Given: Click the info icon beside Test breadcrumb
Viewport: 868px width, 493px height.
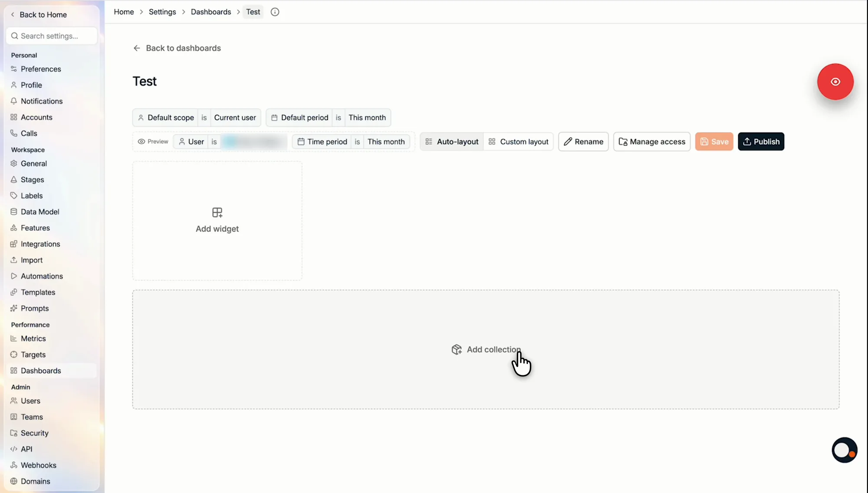Looking at the screenshot, I should click(275, 12).
